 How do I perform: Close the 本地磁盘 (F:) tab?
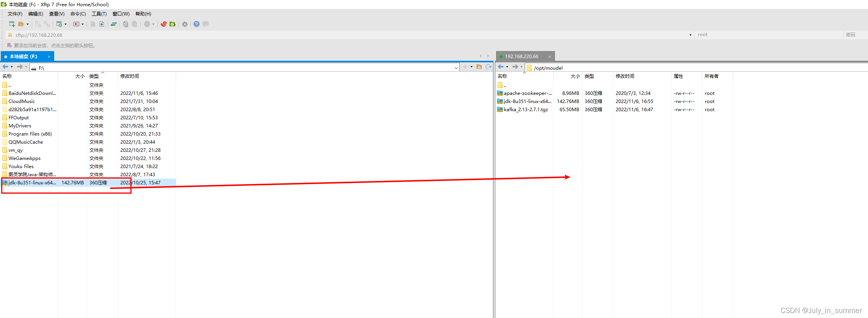pos(49,57)
